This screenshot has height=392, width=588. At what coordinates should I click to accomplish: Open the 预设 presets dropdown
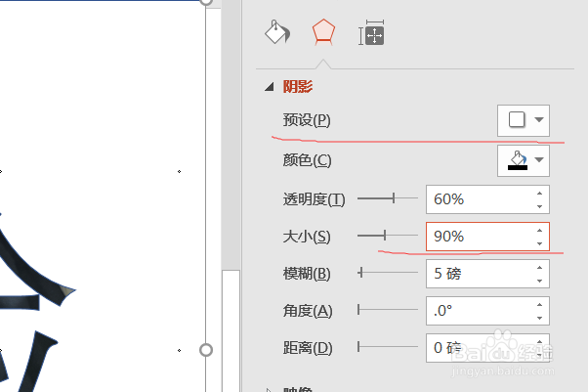[x=525, y=120]
